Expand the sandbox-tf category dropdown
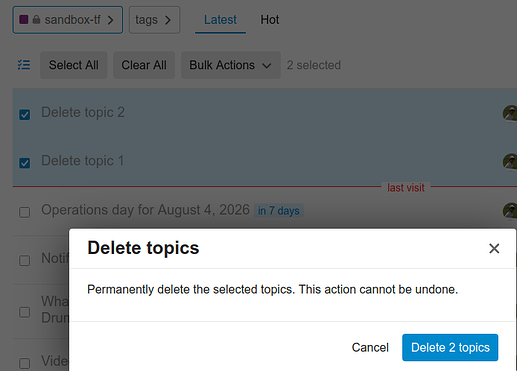Screen dimensions: 517x371 point(68,20)
